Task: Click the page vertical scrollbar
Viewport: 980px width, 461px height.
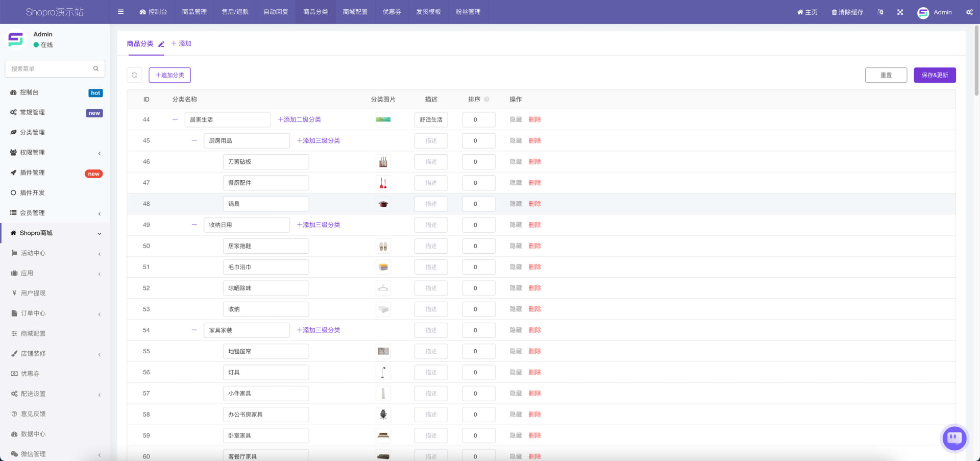Action: [x=976, y=61]
